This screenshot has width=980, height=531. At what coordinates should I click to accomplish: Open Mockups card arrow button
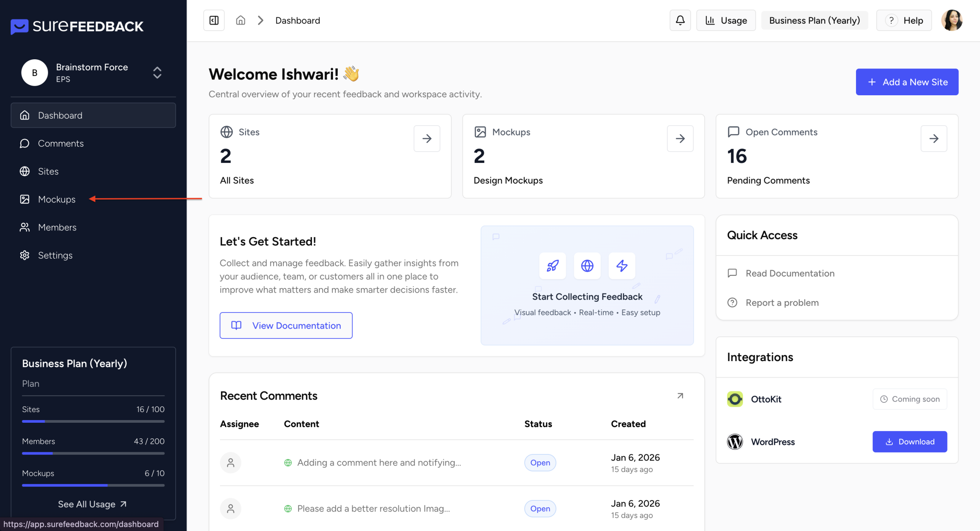point(680,138)
